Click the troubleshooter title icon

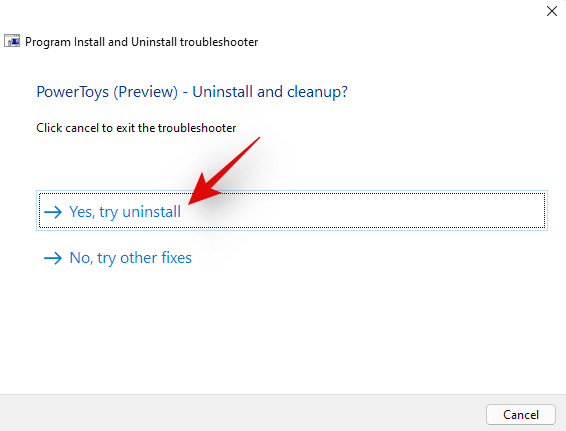point(12,41)
